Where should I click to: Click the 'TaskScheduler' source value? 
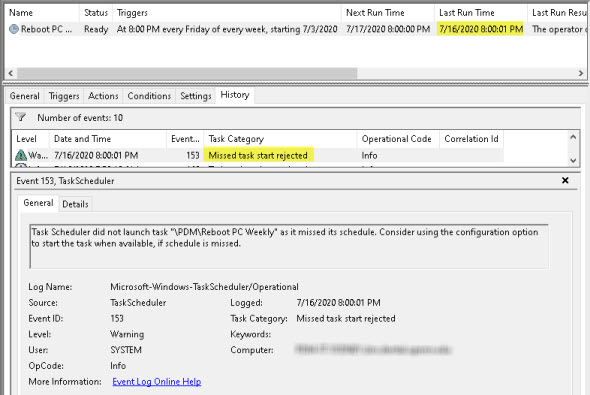point(138,302)
